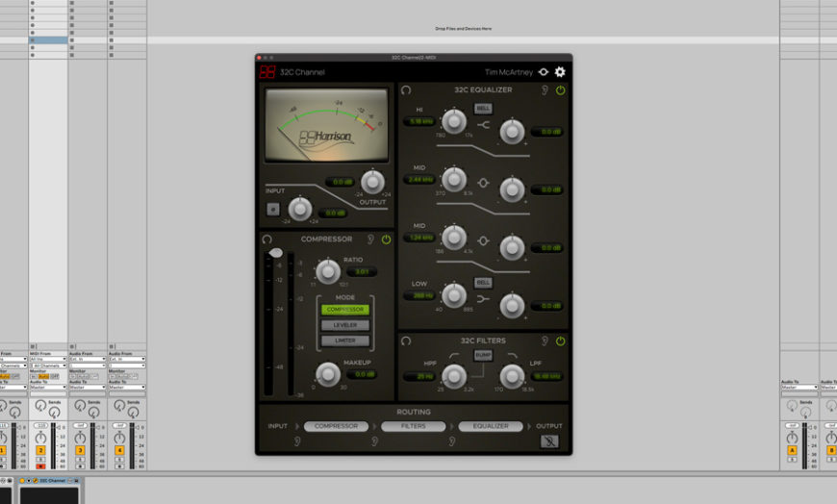The width and height of the screenshot is (837, 504).
Task: Click the compressor threshold slider handle
Action: coord(276,253)
